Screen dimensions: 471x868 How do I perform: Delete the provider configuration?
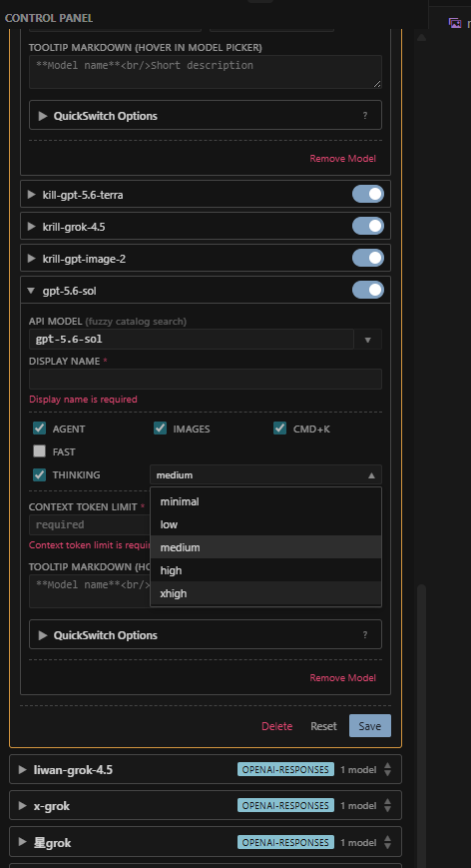(x=277, y=726)
